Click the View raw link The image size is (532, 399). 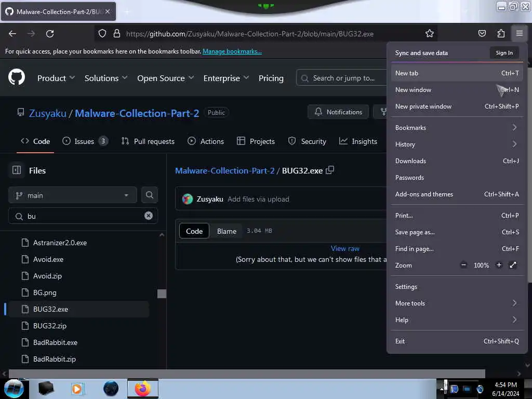click(x=345, y=248)
